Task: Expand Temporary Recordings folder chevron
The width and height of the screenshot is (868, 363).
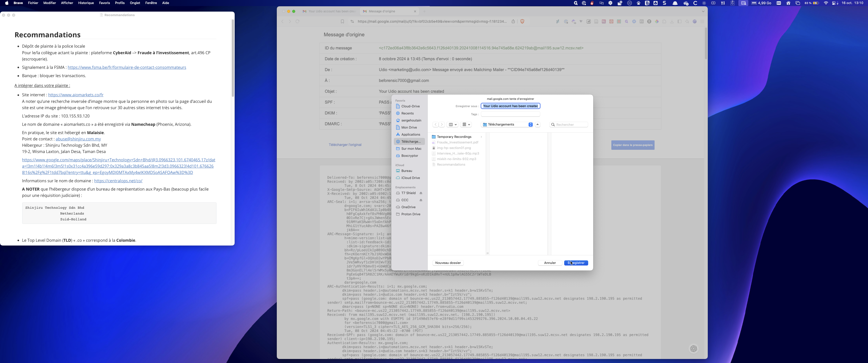Action: 481,137
